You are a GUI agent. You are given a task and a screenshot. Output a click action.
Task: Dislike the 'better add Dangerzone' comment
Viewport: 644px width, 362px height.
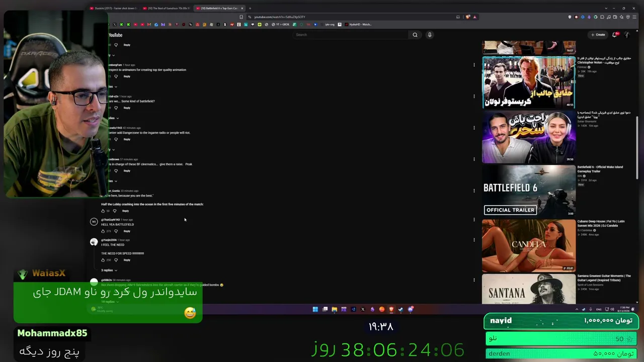(x=116, y=139)
